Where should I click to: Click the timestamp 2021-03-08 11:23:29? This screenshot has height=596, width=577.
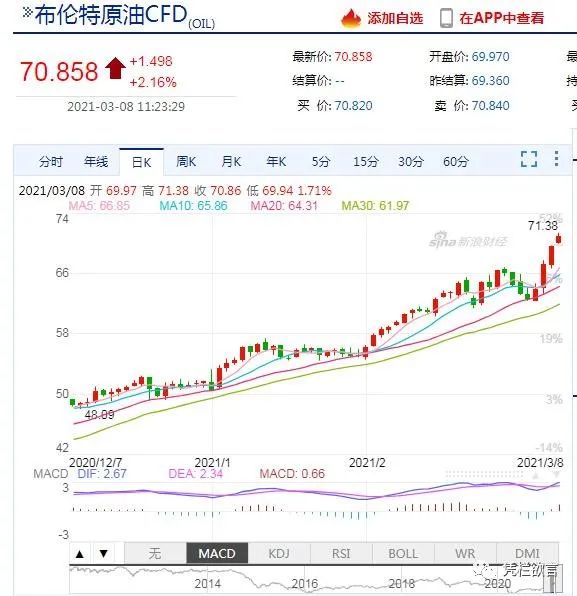tap(126, 106)
